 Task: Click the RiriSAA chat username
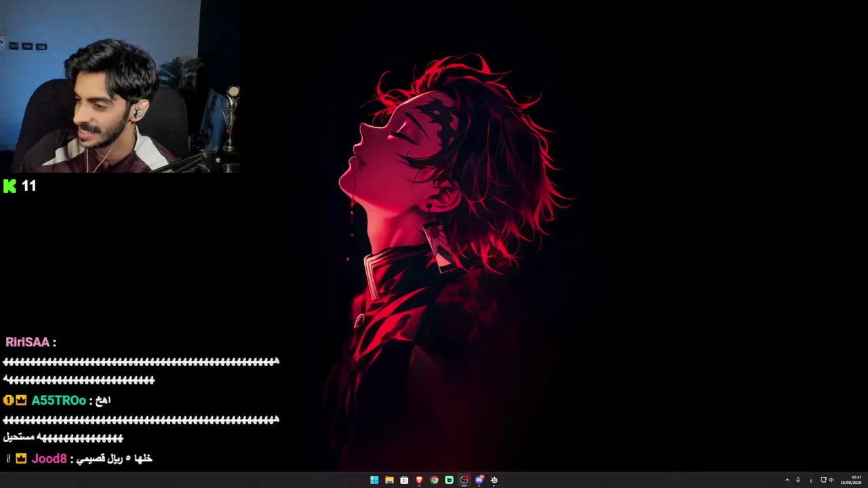pyautogui.click(x=27, y=342)
